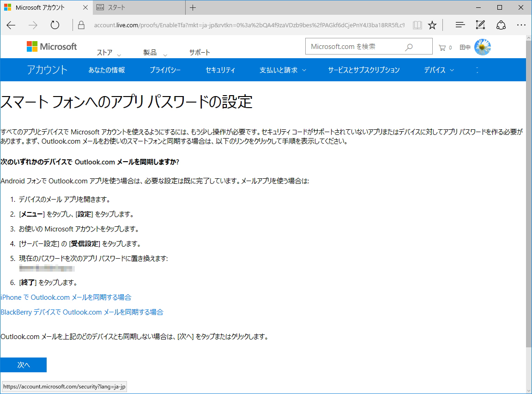This screenshot has width=532, height=394.
Task: Expand the 支払いと請求 dropdown
Action: tap(283, 70)
